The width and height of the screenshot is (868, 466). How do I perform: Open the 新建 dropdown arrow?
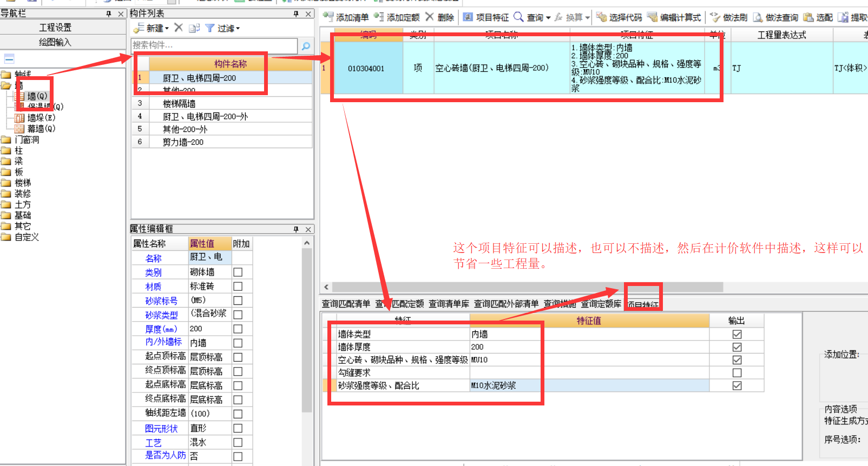click(167, 29)
